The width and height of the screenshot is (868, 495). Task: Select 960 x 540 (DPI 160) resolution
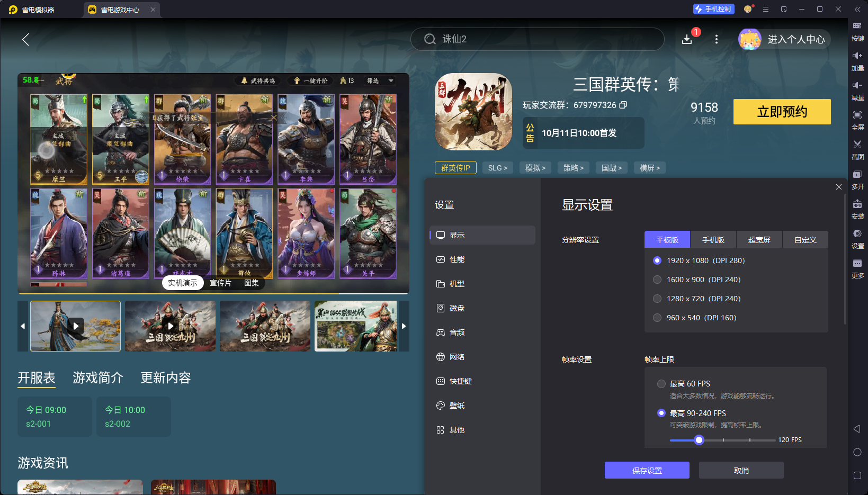pos(657,318)
